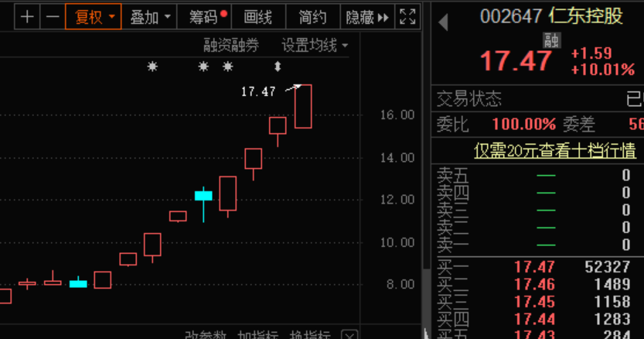
Task: Toggle fullscreen chart icon
Action: pos(407,17)
